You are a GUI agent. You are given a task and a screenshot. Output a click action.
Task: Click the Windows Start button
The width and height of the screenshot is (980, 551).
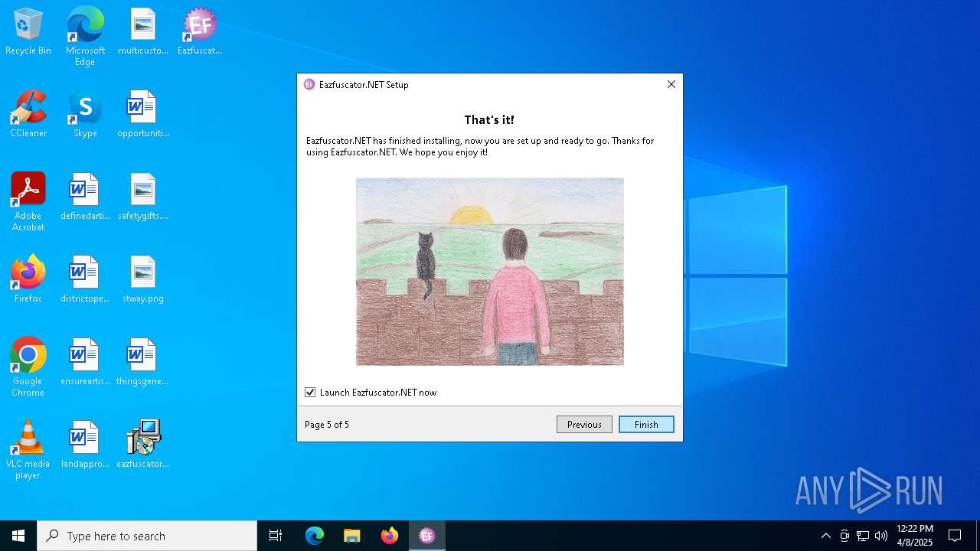tap(18, 536)
